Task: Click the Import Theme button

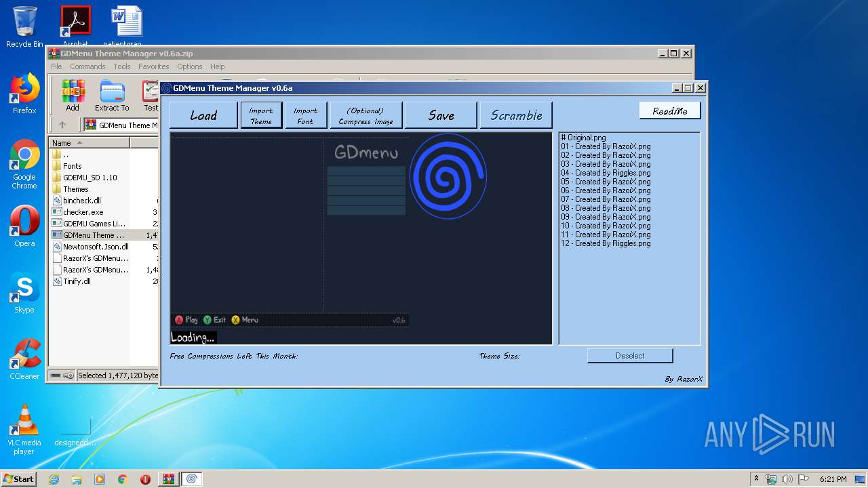Action: (261, 115)
